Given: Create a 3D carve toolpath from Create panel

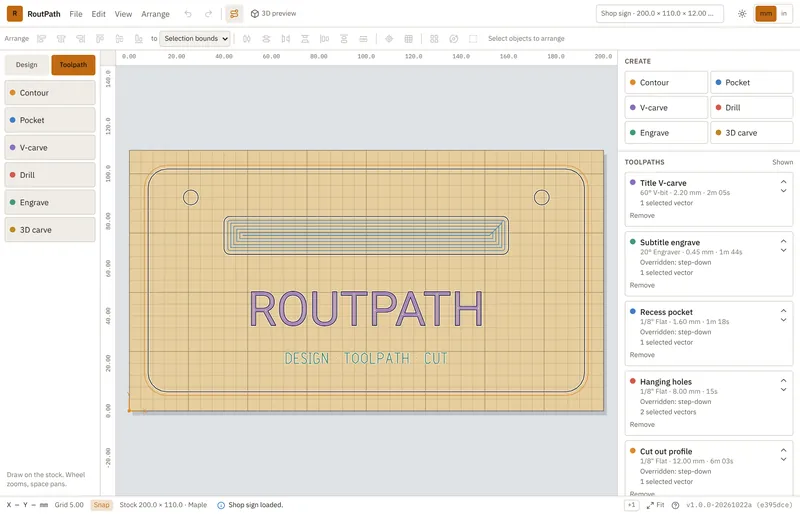Looking at the screenshot, I should point(752,133).
